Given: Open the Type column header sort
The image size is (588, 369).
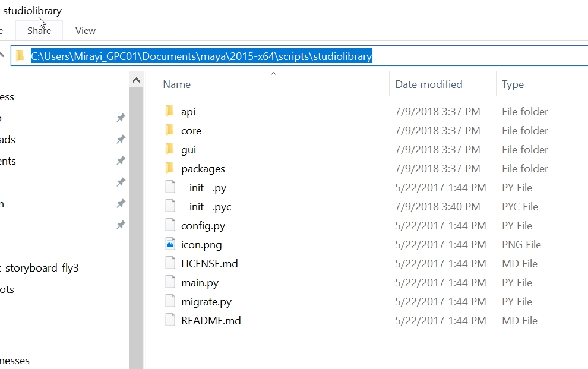Looking at the screenshot, I should coord(512,84).
